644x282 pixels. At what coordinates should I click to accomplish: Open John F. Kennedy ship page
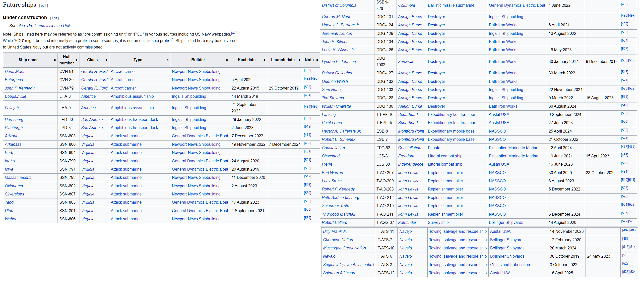[x=19, y=88]
